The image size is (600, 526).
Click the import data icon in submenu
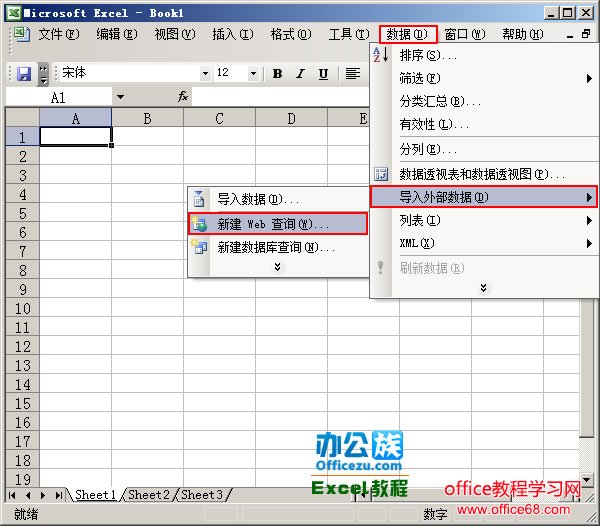point(199,199)
